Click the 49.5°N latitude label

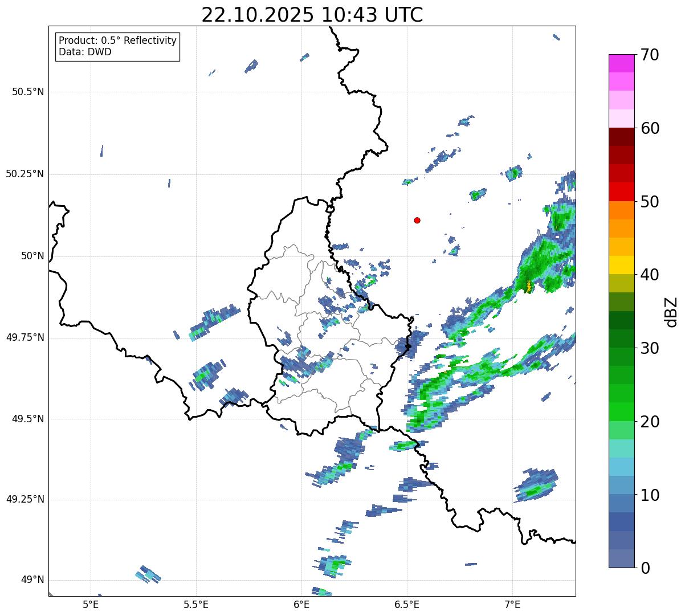pos(28,419)
